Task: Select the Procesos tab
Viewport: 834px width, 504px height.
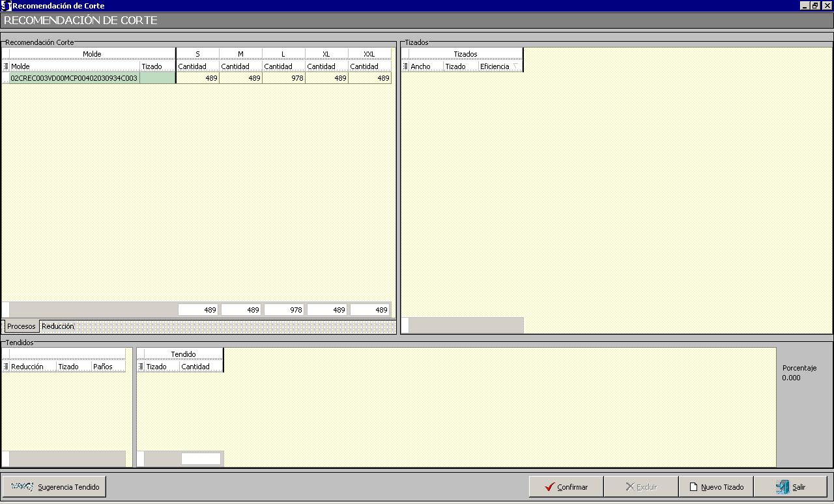Action: (21, 326)
